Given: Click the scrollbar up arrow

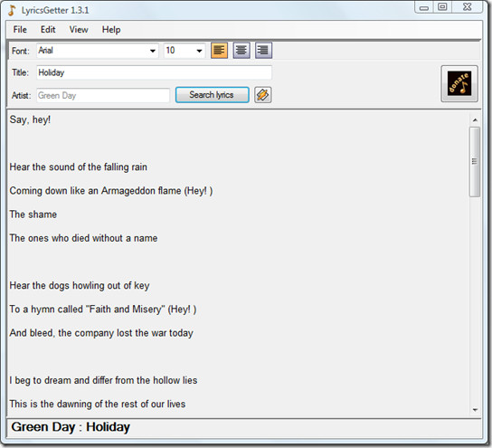Looking at the screenshot, I should (475, 120).
